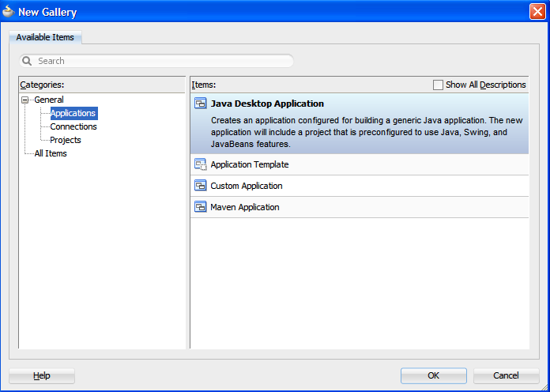Select the General category
This screenshot has height=392, width=550.
(49, 100)
